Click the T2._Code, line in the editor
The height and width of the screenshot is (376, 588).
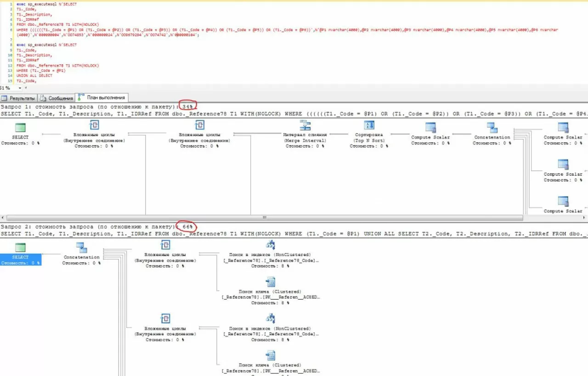pos(27,81)
